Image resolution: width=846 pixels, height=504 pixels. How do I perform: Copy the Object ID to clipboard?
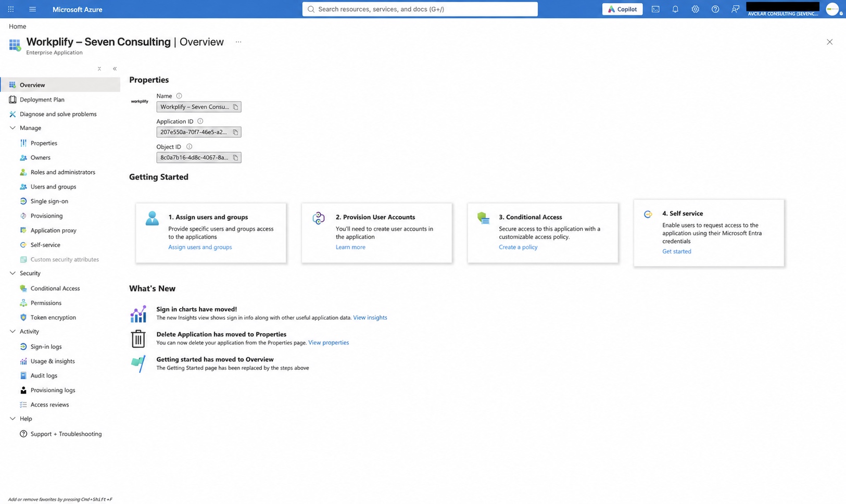[235, 157]
